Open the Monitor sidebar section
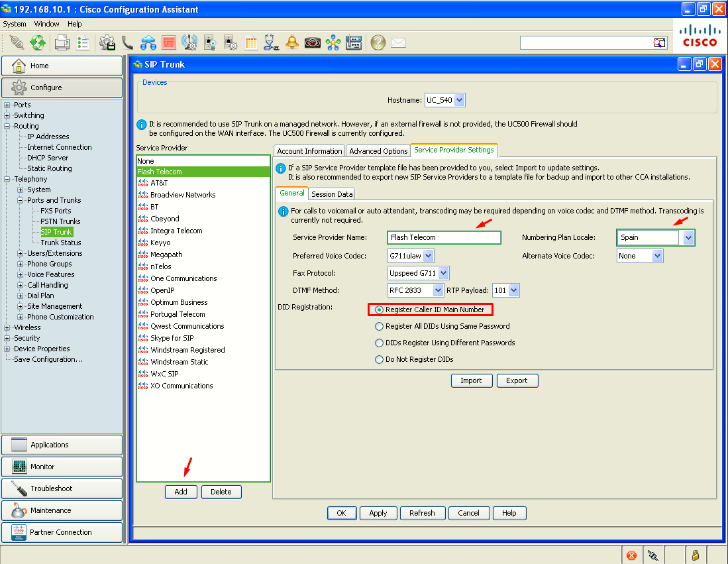728x564 pixels. (x=62, y=467)
